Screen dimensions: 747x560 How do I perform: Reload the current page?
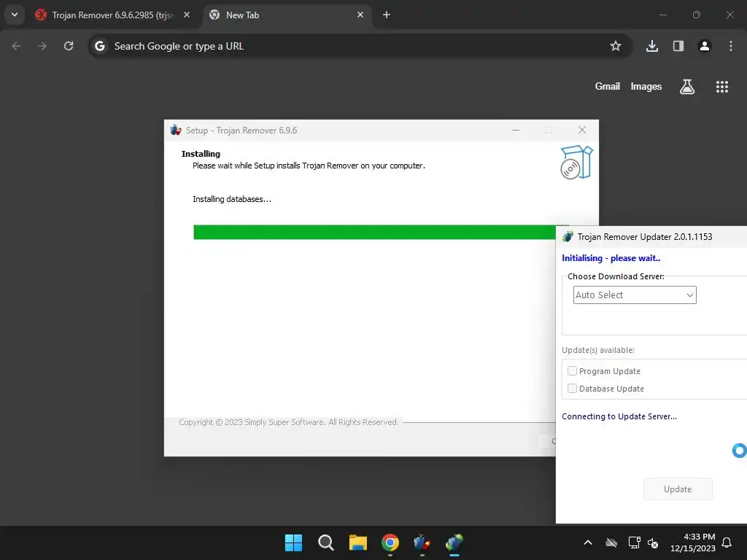pos(69,46)
